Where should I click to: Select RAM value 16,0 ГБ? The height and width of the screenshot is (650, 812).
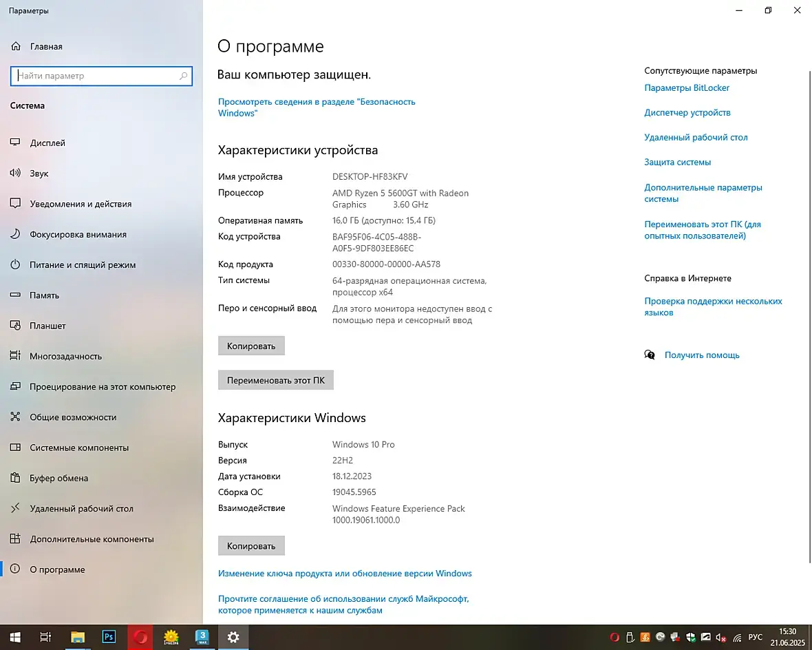[384, 221]
